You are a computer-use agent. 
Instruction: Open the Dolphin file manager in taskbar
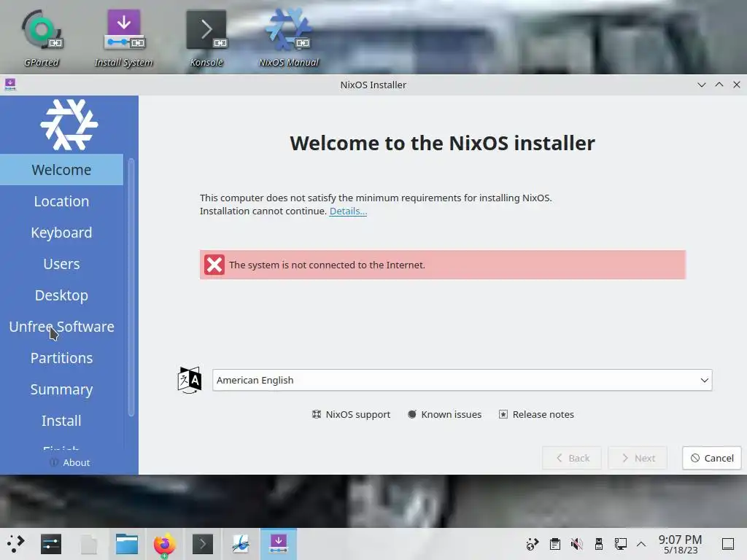[127, 544]
